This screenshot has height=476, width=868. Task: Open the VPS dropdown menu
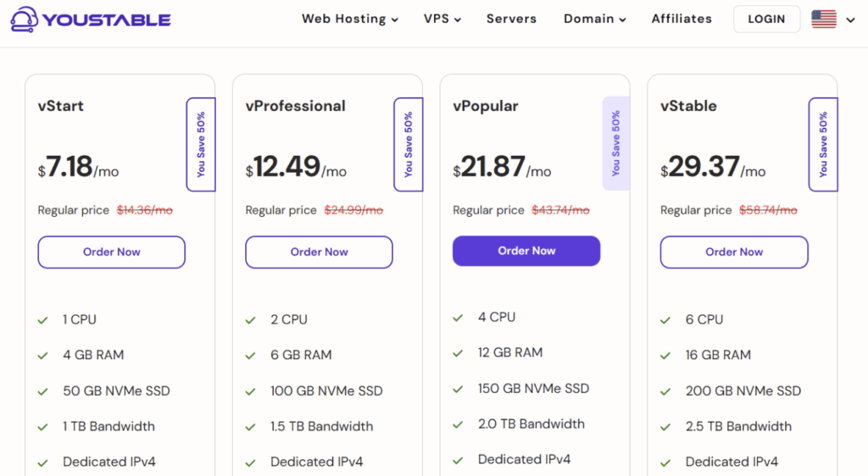click(442, 19)
